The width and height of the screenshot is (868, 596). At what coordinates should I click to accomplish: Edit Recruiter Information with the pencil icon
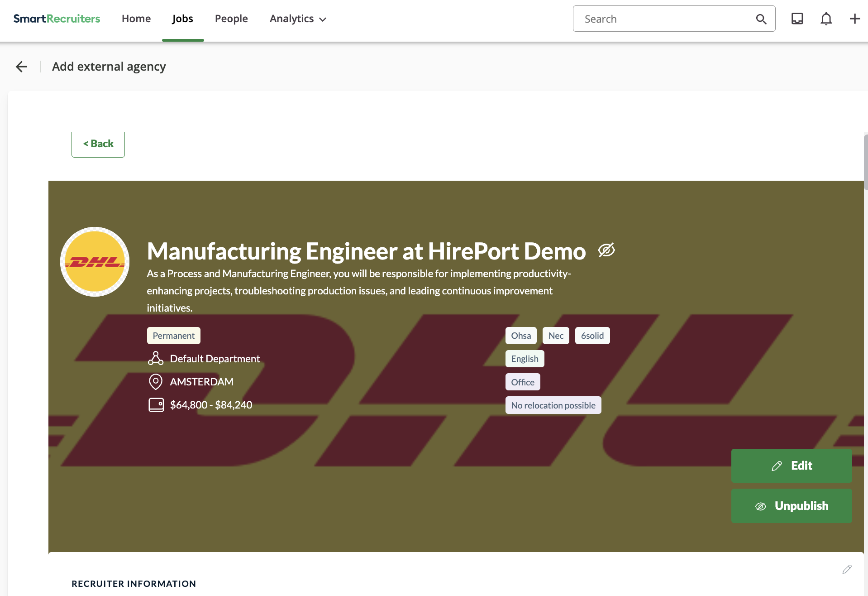[x=847, y=569]
